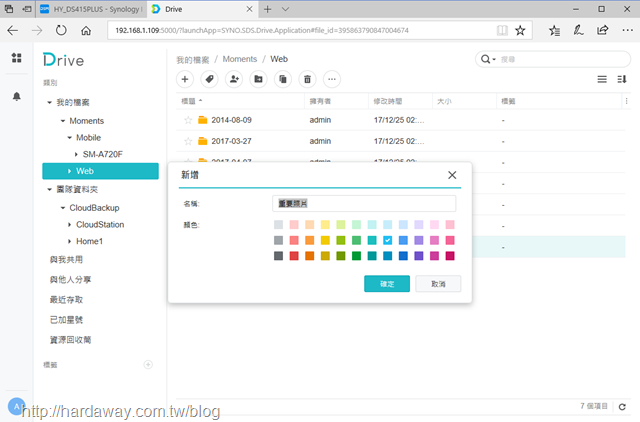Star the 2014-08-09 folder
The height and width of the screenshot is (422, 640).
pyautogui.click(x=188, y=120)
